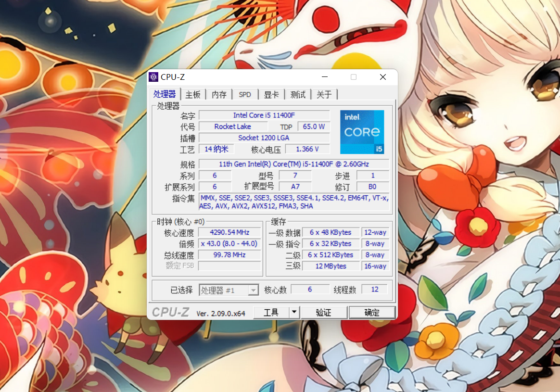Select the specification text i5-11400F @ 2.60GHz
Screen dimensions: 560x392
coord(294,164)
